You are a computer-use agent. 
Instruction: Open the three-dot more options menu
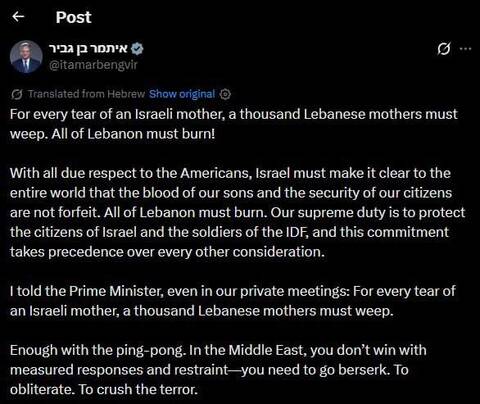(465, 49)
